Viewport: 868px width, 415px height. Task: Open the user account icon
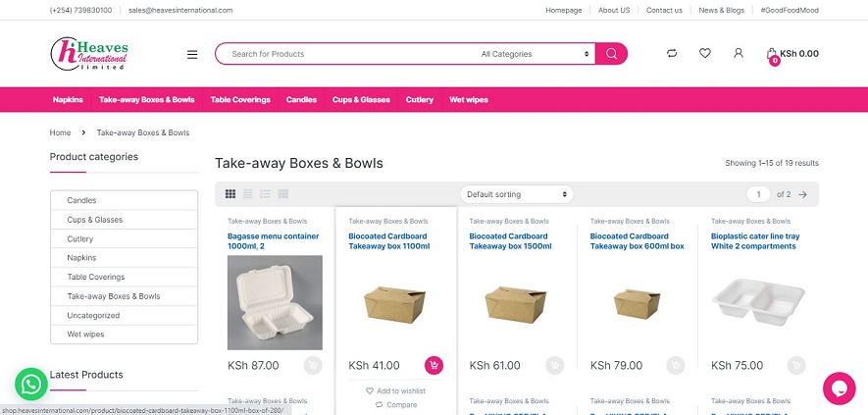coord(739,54)
